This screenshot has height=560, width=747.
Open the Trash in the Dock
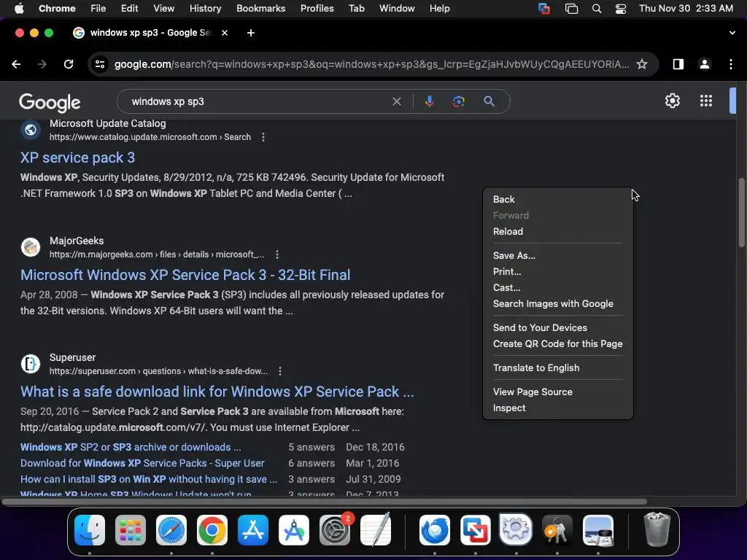click(657, 529)
